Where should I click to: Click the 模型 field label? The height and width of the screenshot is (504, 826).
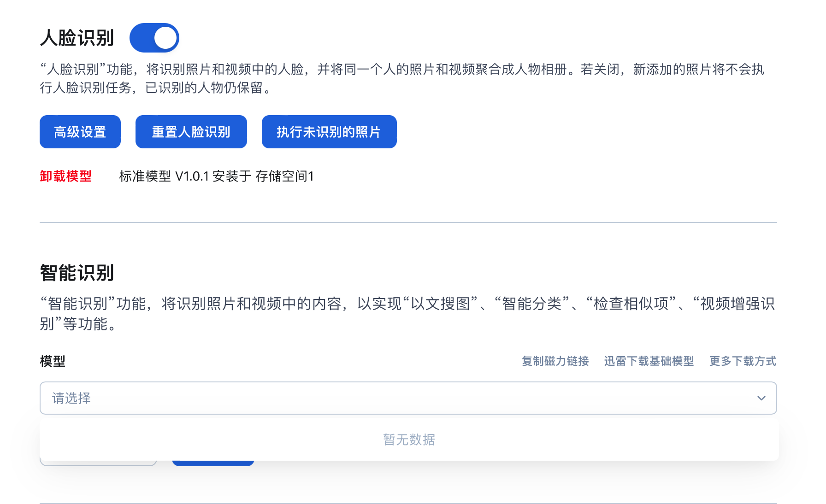click(x=53, y=361)
